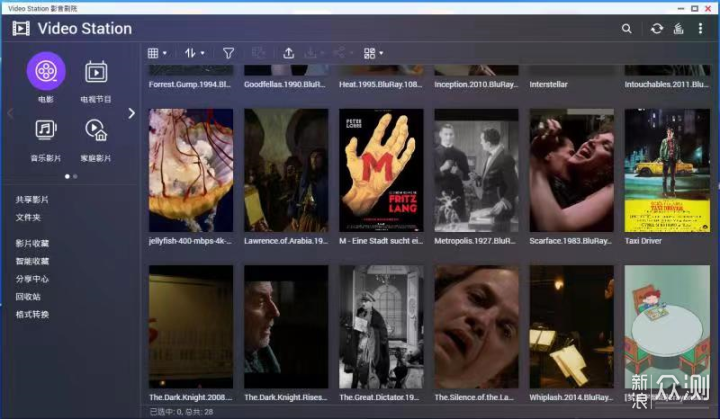Select the 电影 movies category icon
This screenshot has width=720, height=419.
coord(46,71)
